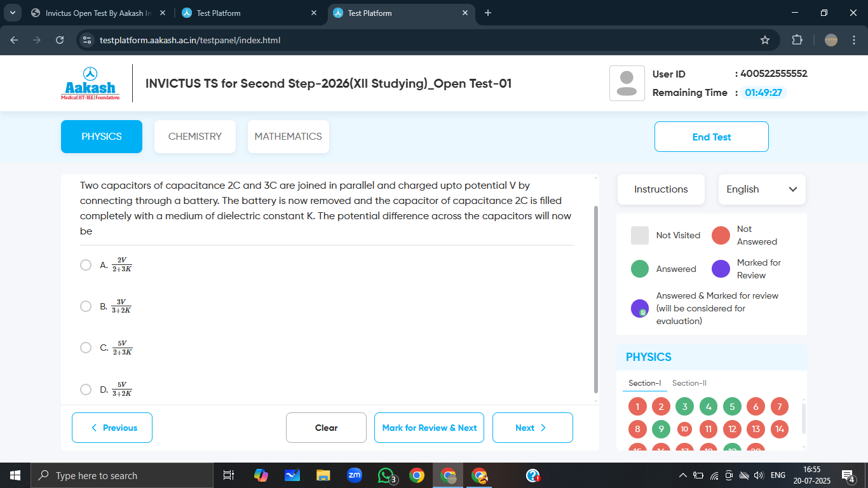Open WhatsApp from the taskbar
This screenshot has width=868, height=488.
pos(386,475)
